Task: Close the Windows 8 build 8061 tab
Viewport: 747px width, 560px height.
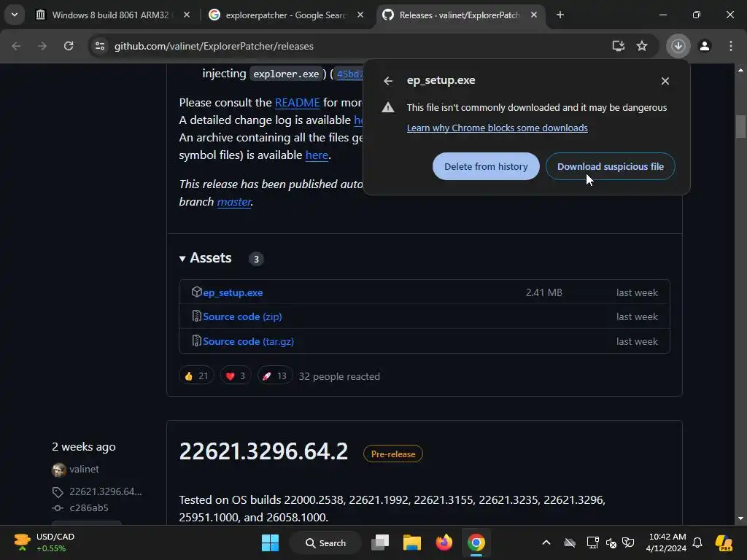Action: point(187,15)
